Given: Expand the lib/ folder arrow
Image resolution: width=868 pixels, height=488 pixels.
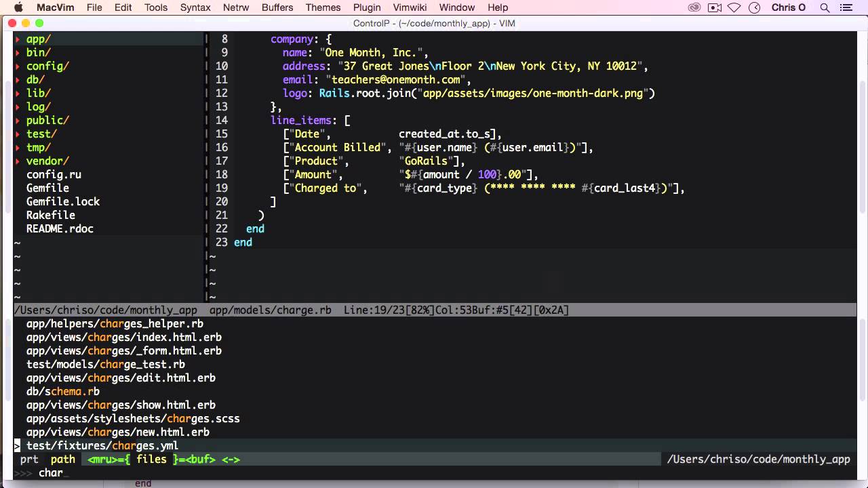Looking at the screenshot, I should (18, 94).
